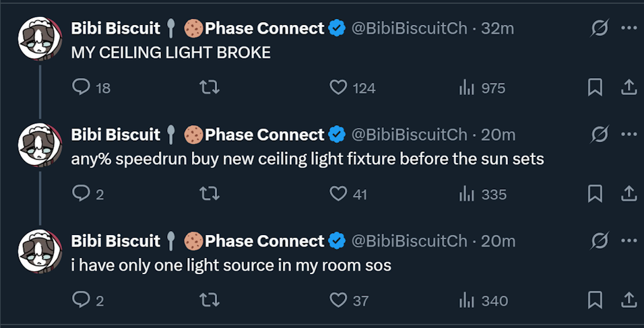Bookmark the "one light source" tweet

click(x=595, y=300)
